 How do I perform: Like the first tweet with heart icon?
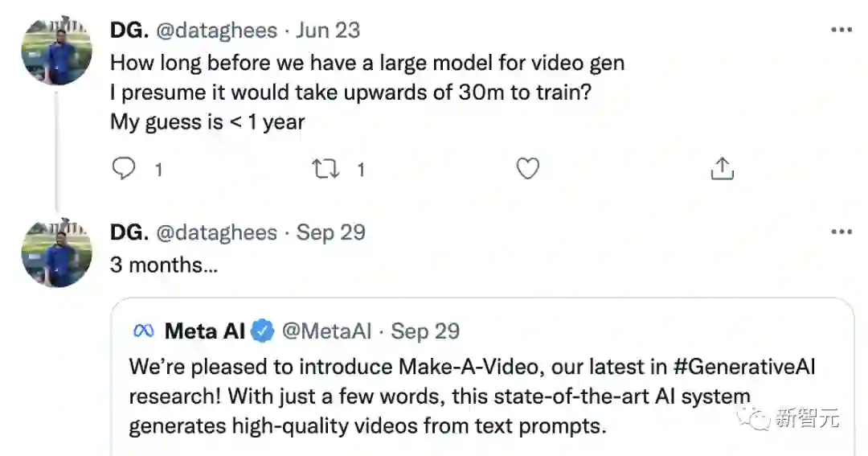(527, 168)
